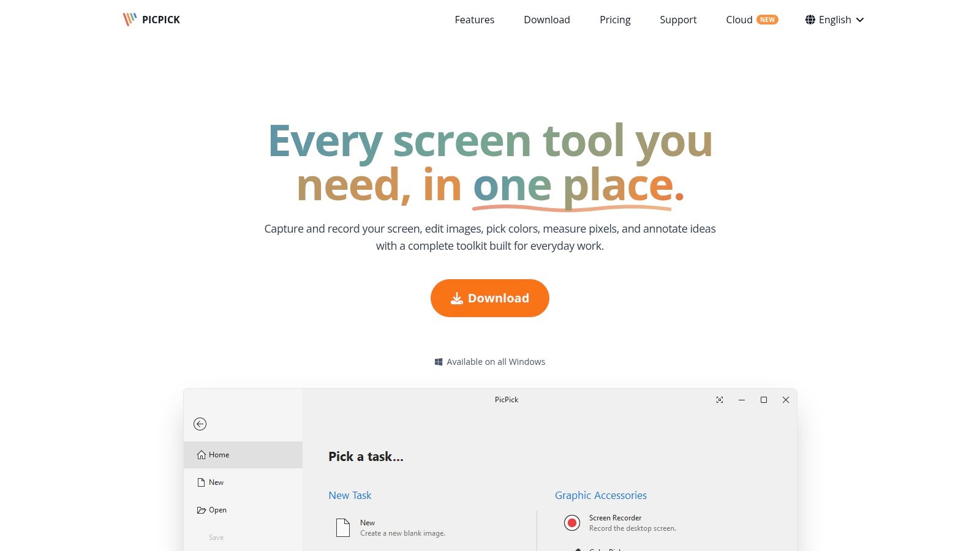
Task: Click the Save entry in sidebar
Action: coord(216,538)
